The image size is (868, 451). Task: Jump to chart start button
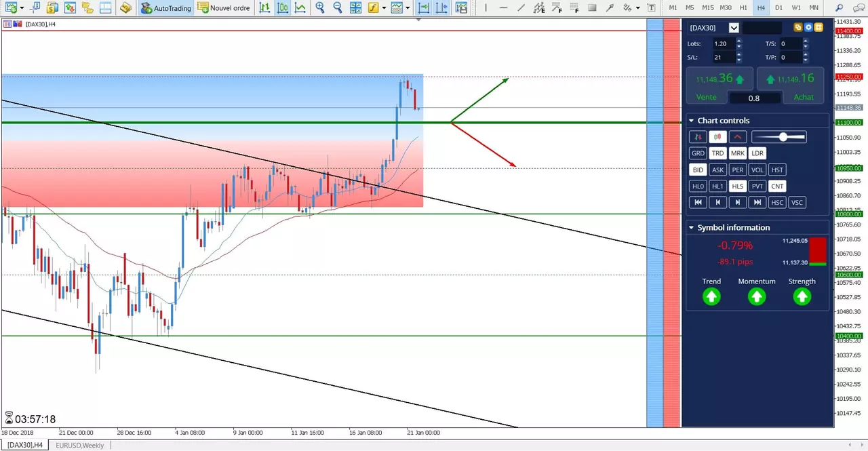(698, 202)
